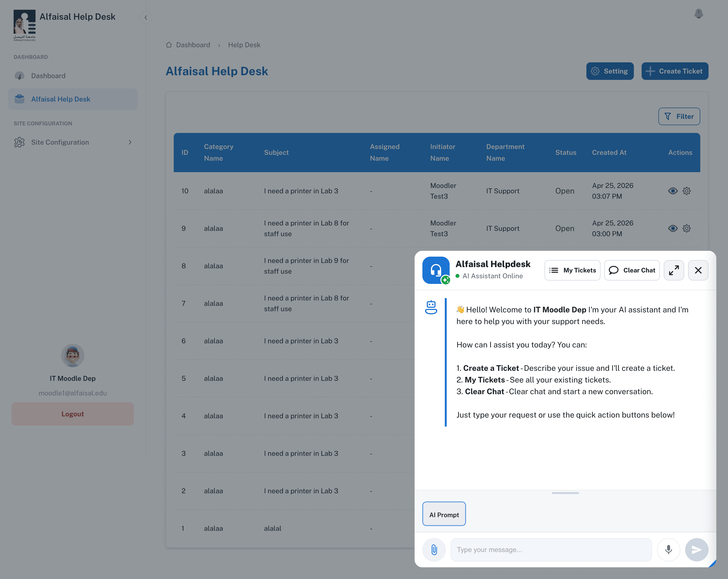The width and height of the screenshot is (728, 579).
Task: Expand the Site Configuration menu
Action: pos(73,142)
